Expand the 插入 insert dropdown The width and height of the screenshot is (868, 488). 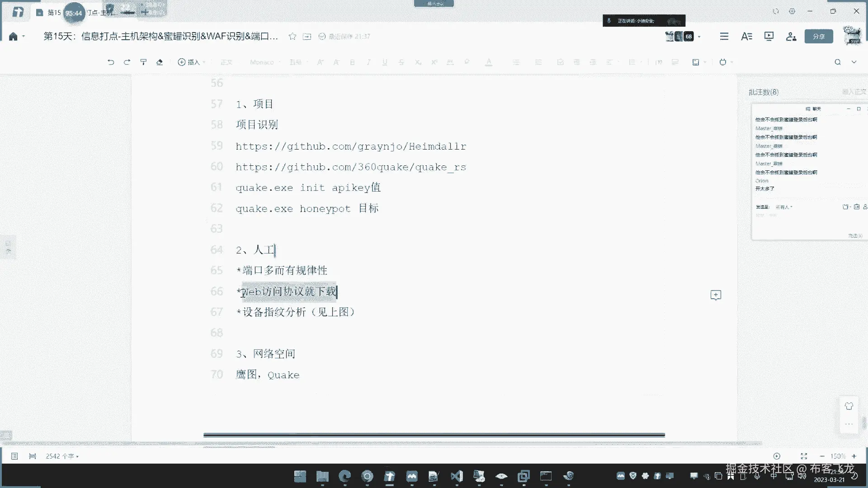192,62
